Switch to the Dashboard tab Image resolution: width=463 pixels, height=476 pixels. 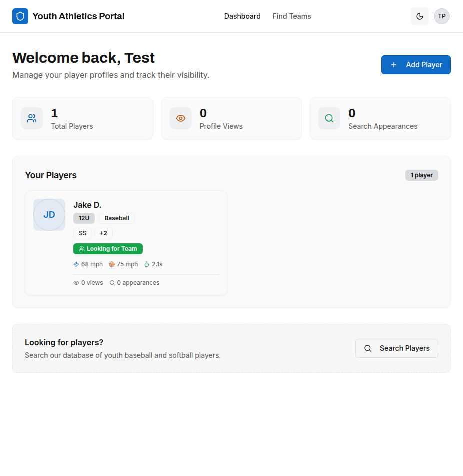pos(242,16)
